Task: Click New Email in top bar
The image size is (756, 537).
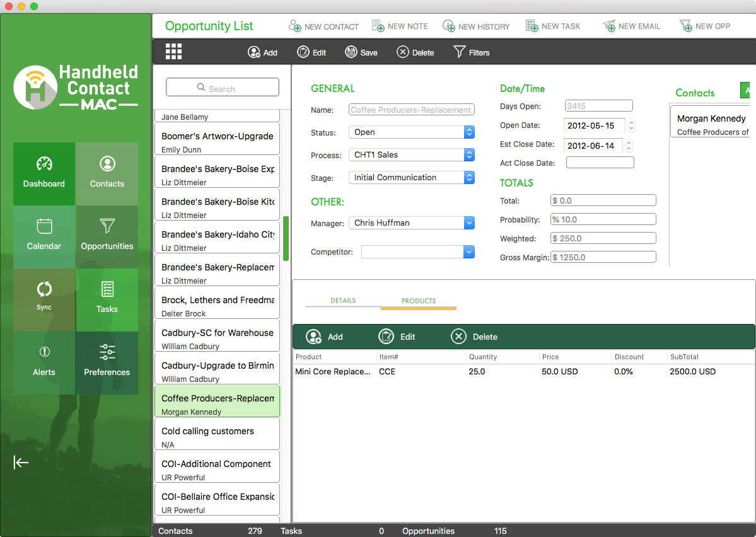Action: coord(632,26)
